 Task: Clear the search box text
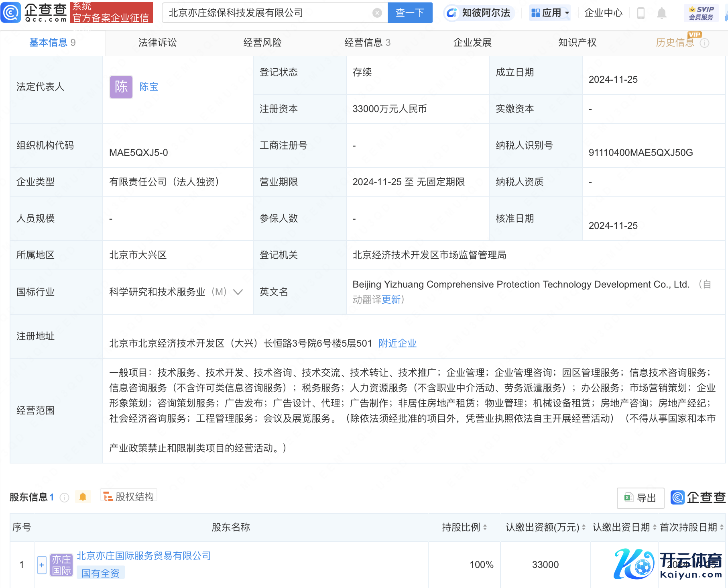(x=377, y=13)
